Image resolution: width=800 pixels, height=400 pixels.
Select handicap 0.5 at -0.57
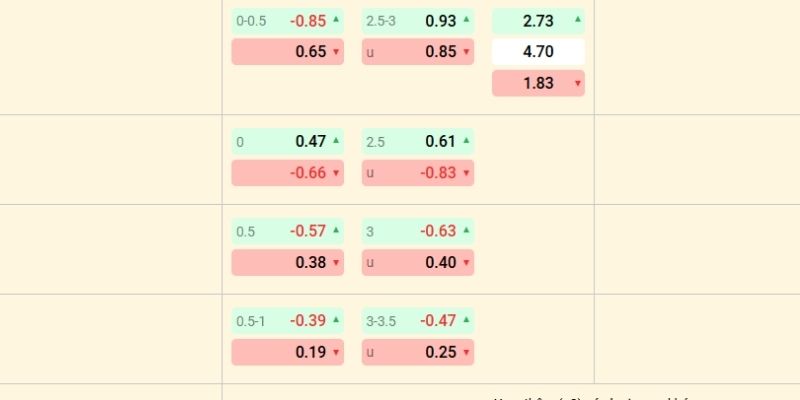click(287, 231)
